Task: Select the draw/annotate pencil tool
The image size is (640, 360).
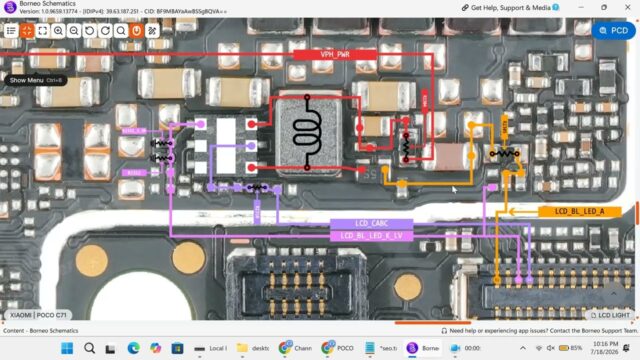Action: [x=152, y=31]
